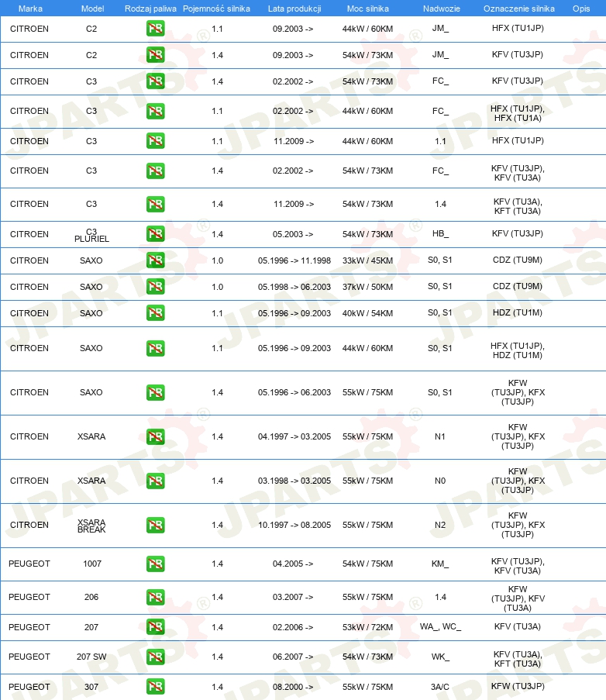
Task: Click the body code HB_
Action: tap(440, 233)
